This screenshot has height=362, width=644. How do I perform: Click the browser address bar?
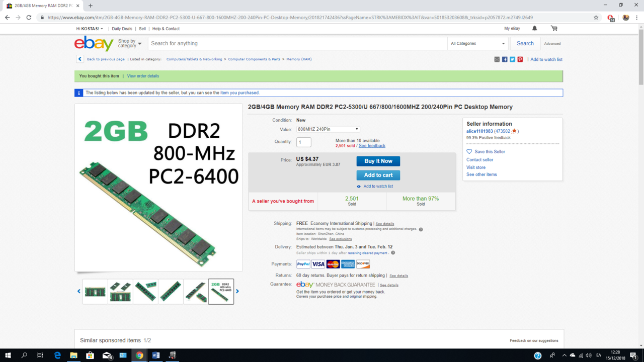pyautogui.click(x=314, y=17)
